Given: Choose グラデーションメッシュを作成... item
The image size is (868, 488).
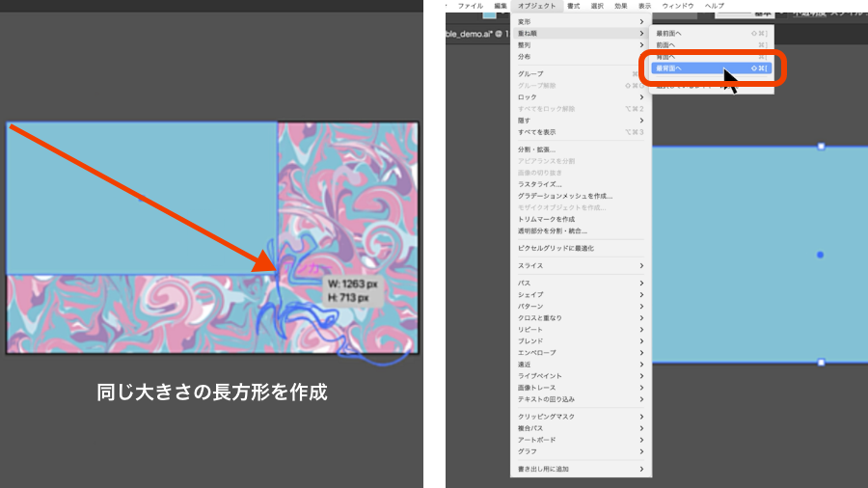Looking at the screenshot, I should 581,196.
